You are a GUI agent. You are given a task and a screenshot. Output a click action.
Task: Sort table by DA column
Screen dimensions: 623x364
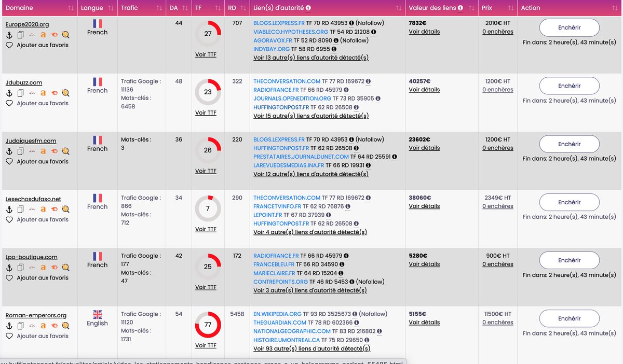185,8
